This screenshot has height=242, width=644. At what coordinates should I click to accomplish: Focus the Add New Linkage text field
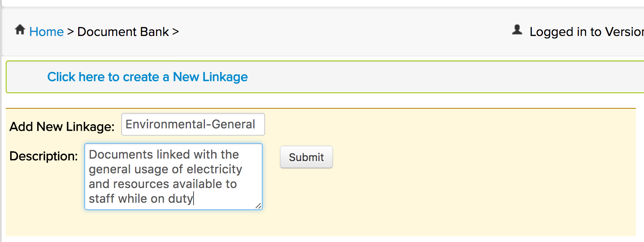point(193,124)
